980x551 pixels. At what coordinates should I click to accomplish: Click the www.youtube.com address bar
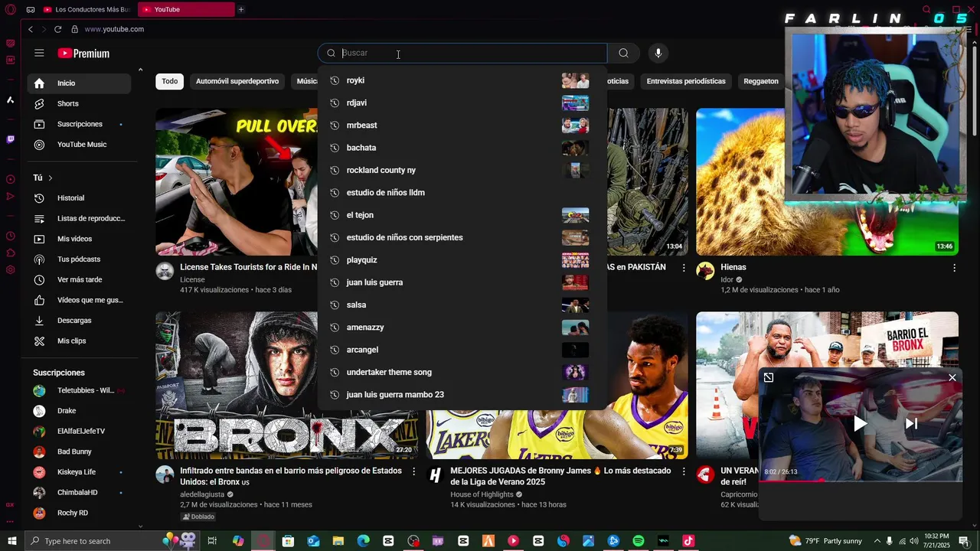[114, 29]
